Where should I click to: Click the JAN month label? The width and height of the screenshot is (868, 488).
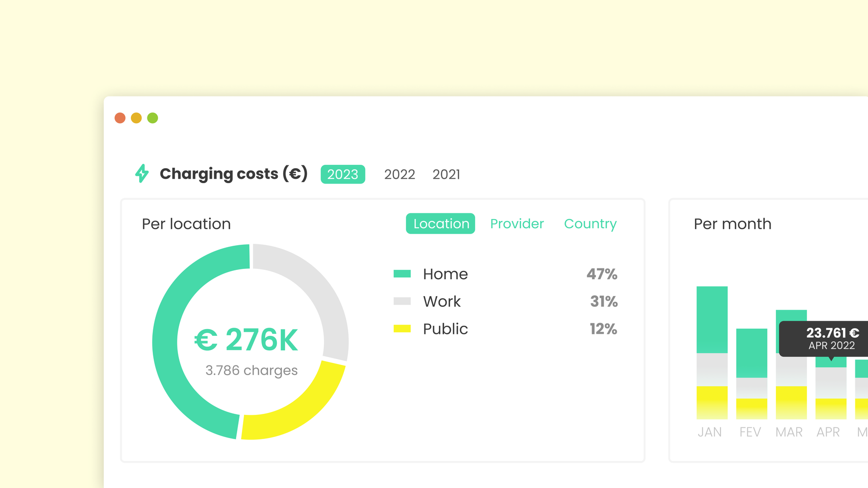coord(709,432)
